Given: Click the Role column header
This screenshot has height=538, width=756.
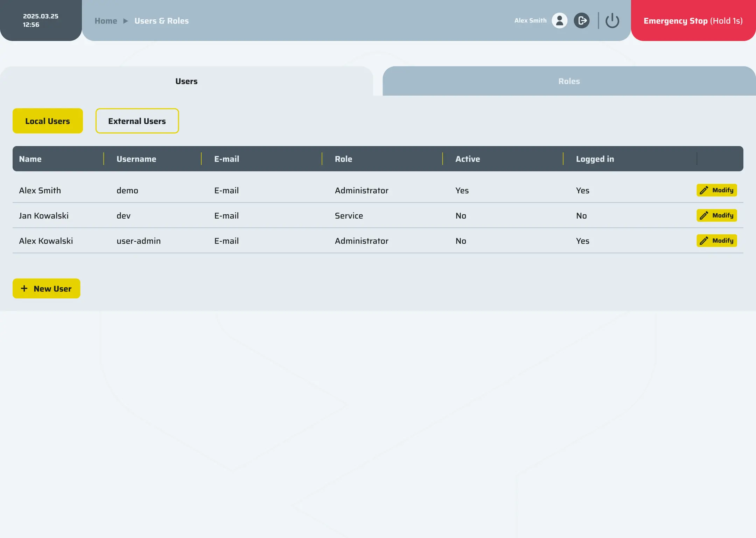Looking at the screenshot, I should tap(343, 159).
